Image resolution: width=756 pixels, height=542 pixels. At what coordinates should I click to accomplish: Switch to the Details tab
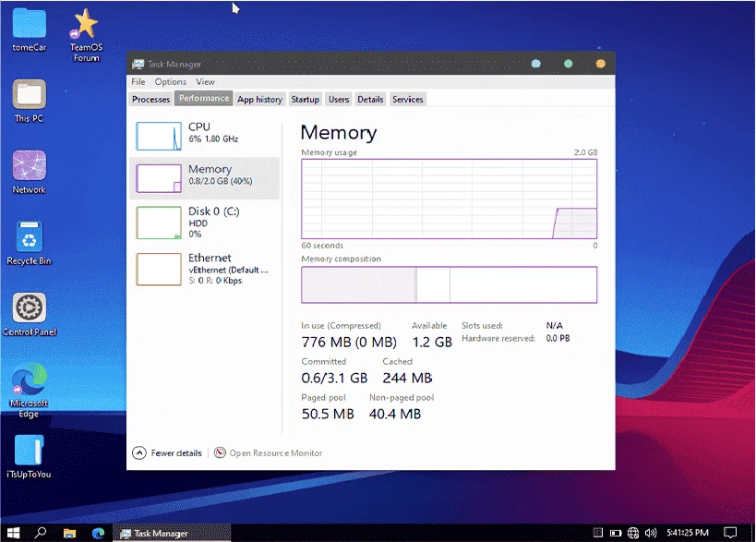coord(370,100)
